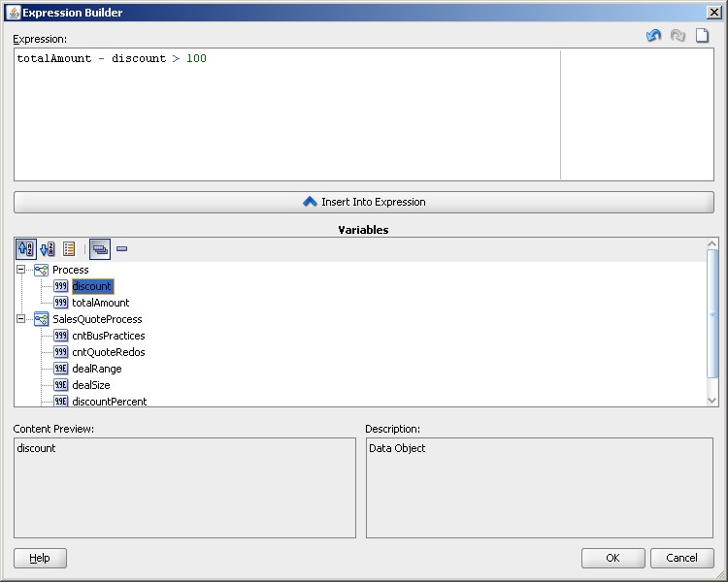Select the totalAmount variable

click(101, 303)
